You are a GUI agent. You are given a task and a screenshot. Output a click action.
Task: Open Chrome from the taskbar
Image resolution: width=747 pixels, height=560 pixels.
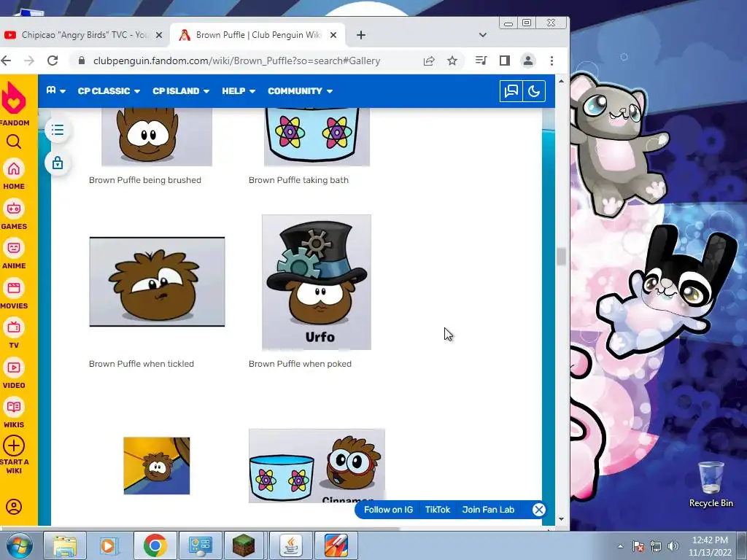tap(155, 545)
